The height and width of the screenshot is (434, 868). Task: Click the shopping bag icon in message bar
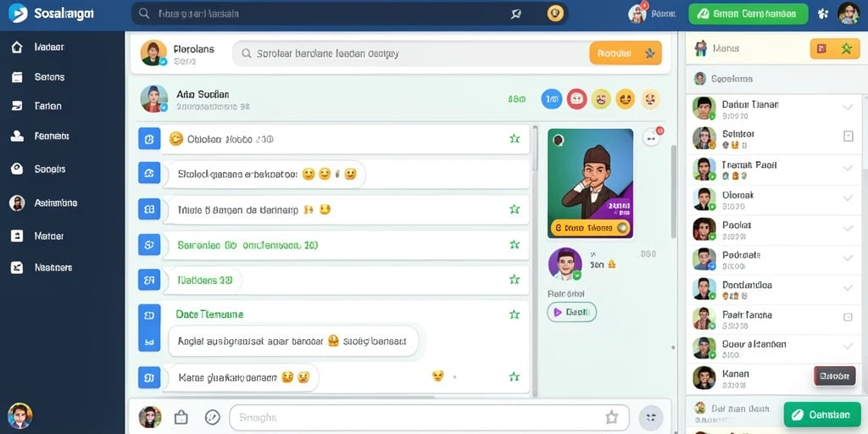click(181, 417)
